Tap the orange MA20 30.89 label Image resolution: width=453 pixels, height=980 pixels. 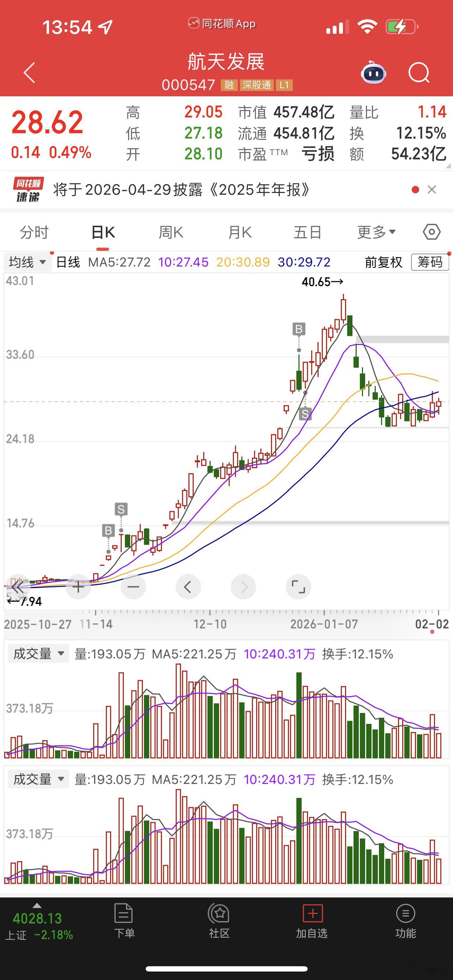coord(243,262)
